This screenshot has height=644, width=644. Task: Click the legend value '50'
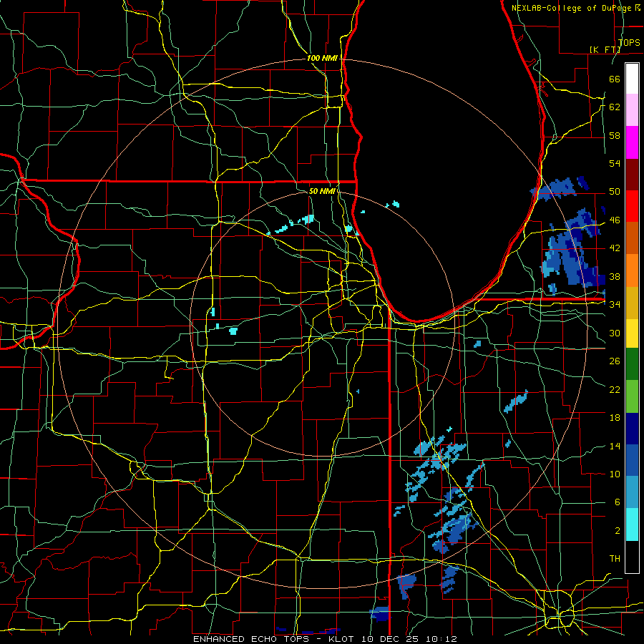(615, 191)
